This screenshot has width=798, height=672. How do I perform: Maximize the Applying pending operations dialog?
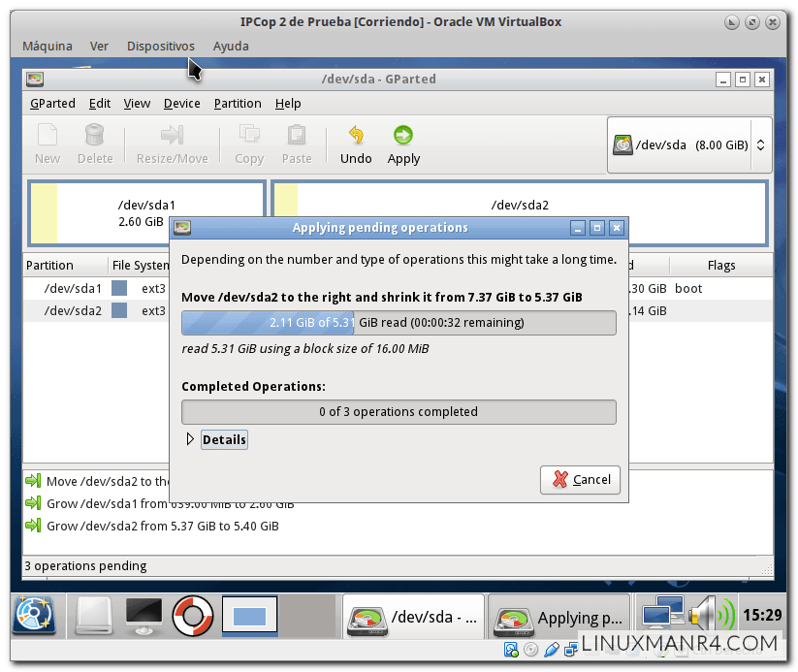click(597, 228)
